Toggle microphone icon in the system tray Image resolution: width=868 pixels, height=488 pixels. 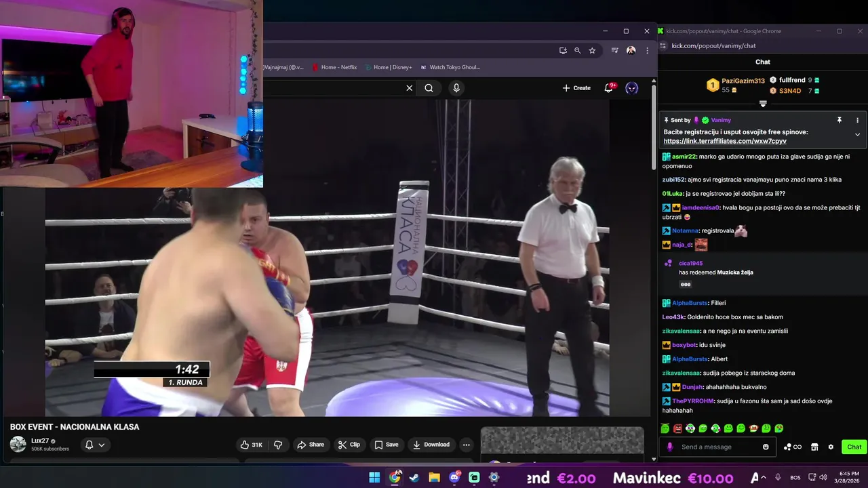(778, 477)
